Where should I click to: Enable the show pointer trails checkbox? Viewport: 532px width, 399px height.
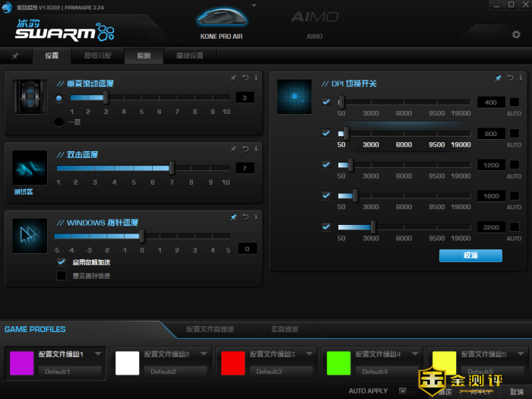coord(62,276)
